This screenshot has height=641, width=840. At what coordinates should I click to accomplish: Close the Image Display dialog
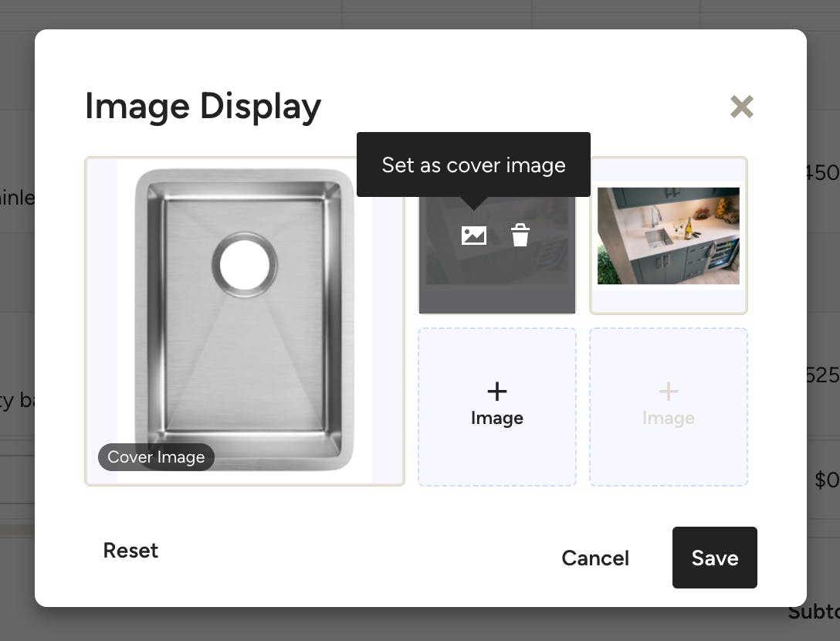(x=742, y=107)
